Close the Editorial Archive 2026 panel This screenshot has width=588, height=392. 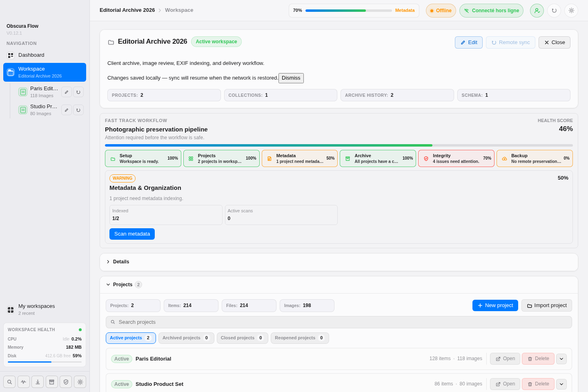555,42
